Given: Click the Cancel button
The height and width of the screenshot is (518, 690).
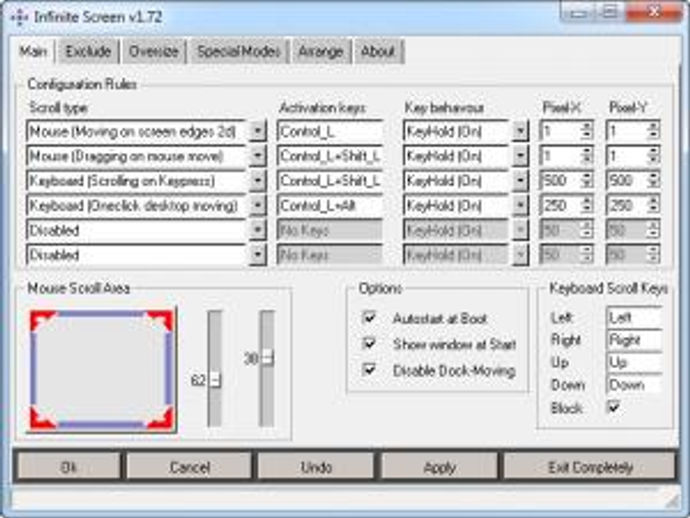Looking at the screenshot, I should [x=190, y=467].
